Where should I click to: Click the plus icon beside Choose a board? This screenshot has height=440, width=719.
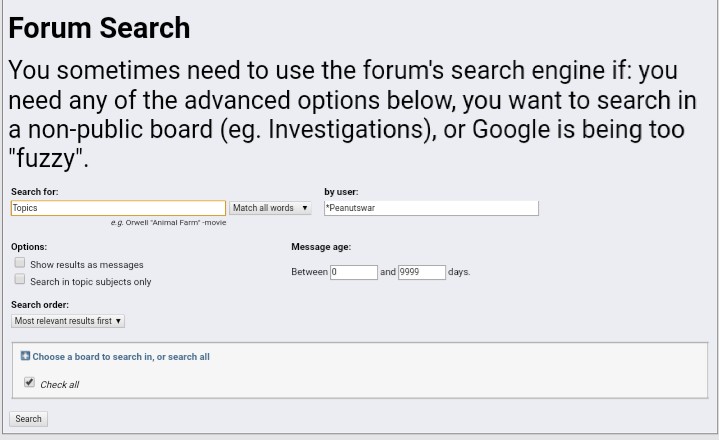click(x=25, y=356)
